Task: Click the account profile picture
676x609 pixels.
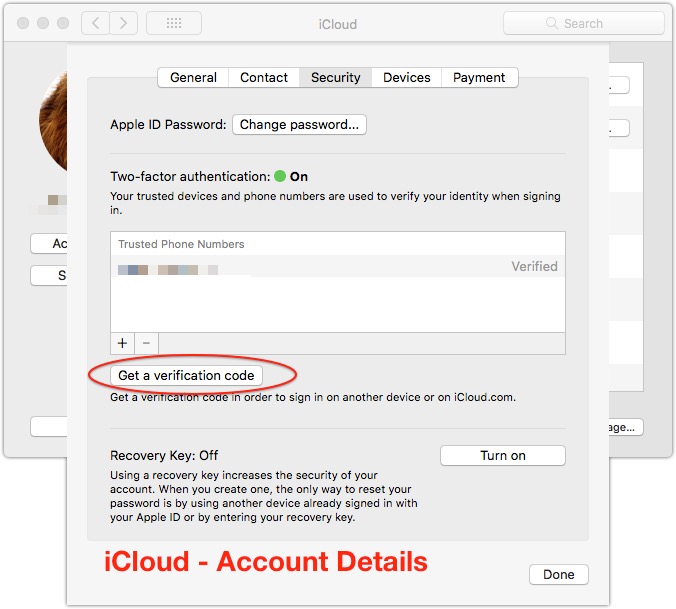Action: tap(53, 122)
